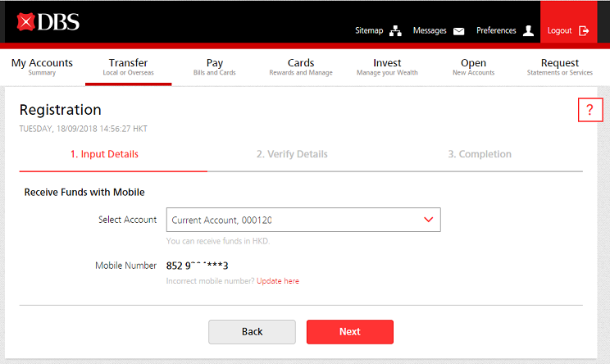Select the 2. Verify Details step

292,154
